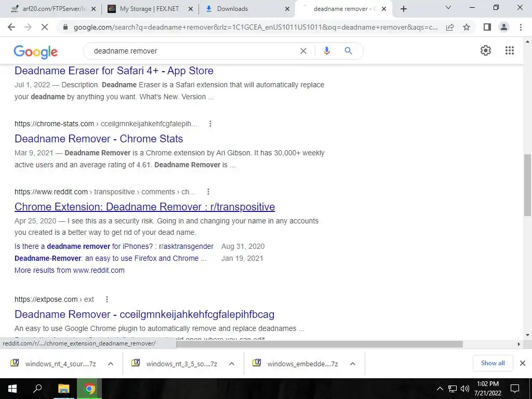Click horizontal scrollbar right arrow
532x399 pixels.
pos(518,344)
